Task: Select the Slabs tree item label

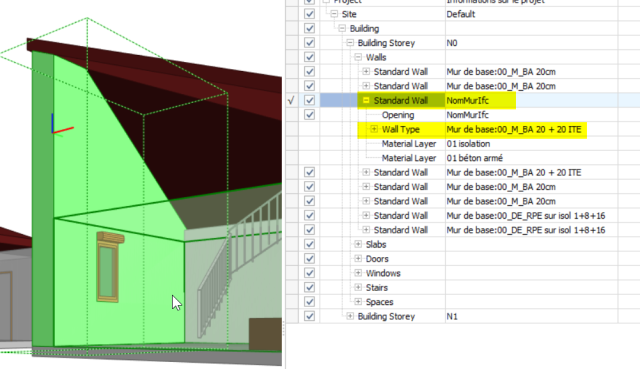Action: click(x=376, y=244)
